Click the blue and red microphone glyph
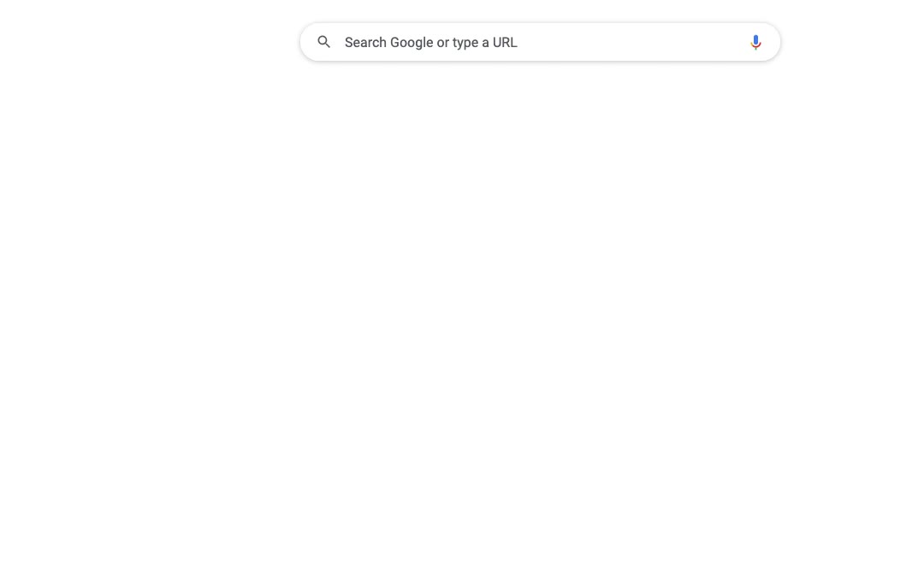This screenshot has width=924, height=577. [755, 43]
